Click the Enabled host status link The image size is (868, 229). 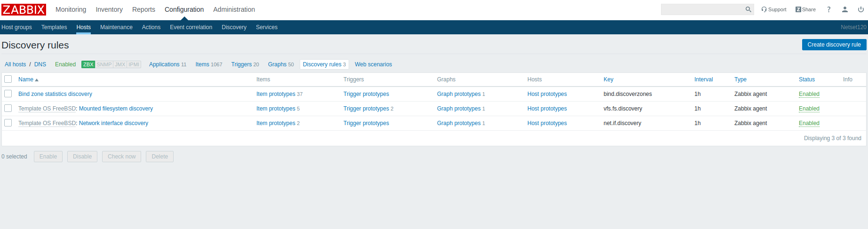[65, 64]
